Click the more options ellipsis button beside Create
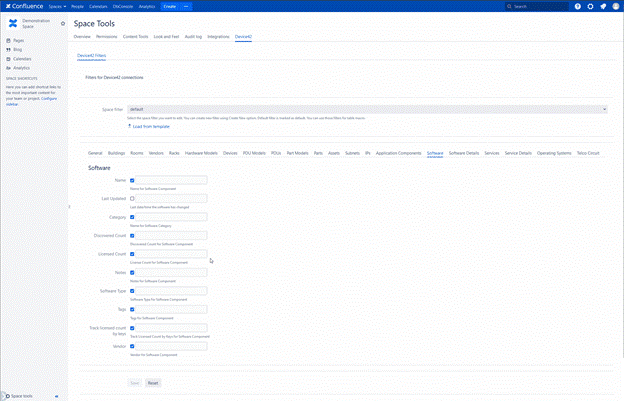This screenshot has width=624, height=401. point(187,6)
